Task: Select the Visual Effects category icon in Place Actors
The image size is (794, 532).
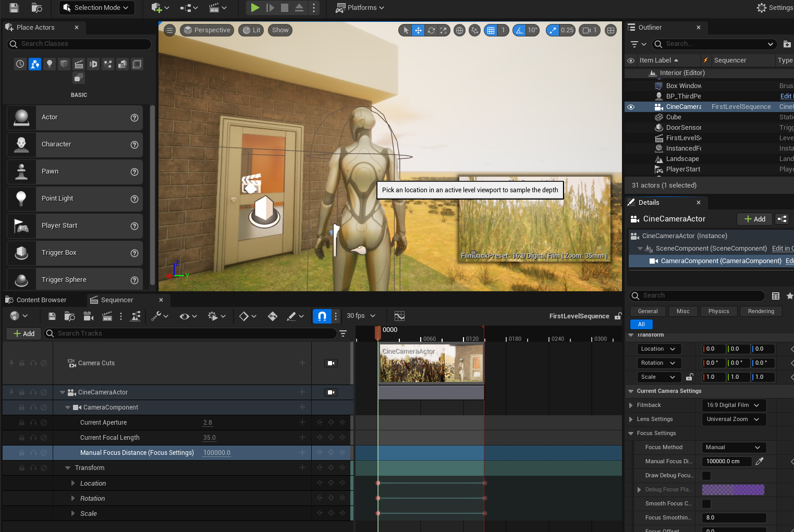Action: [x=108, y=64]
